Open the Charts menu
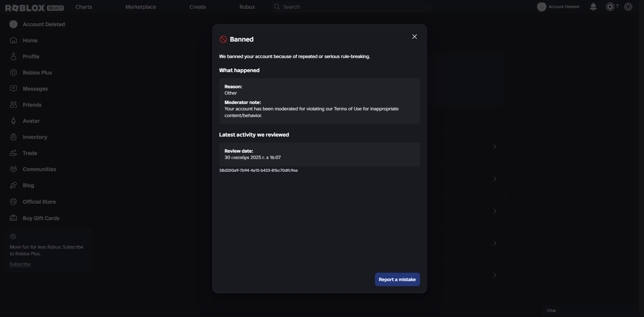This screenshot has height=317, width=644. coord(84,7)
